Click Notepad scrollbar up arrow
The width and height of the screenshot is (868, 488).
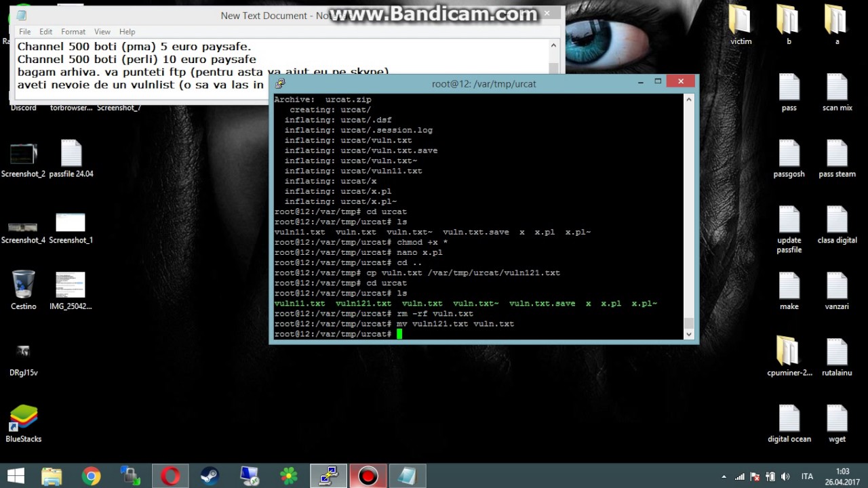553,45
